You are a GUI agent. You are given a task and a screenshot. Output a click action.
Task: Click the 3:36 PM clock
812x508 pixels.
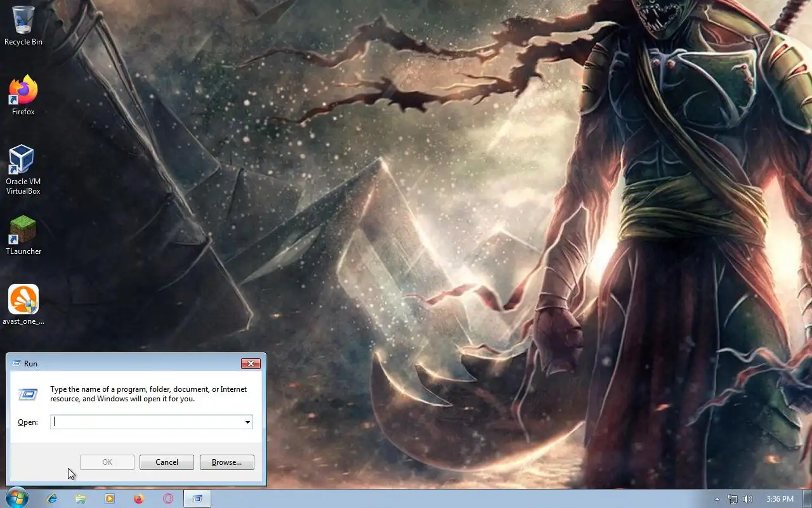(x=780, y=499)
